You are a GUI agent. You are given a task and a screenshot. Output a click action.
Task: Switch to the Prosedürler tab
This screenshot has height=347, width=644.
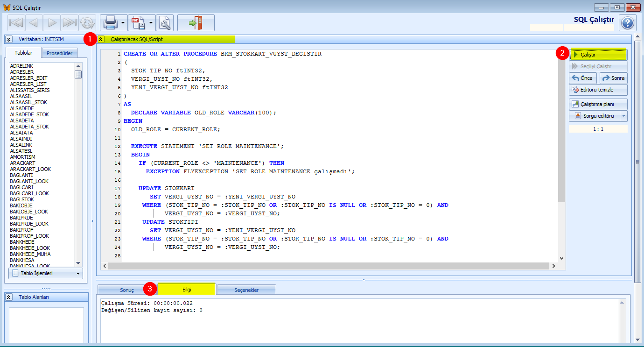[x=59, y=53]
